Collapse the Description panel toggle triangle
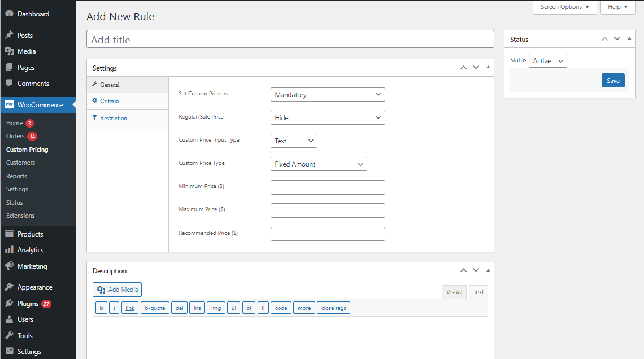 (488, 270)
